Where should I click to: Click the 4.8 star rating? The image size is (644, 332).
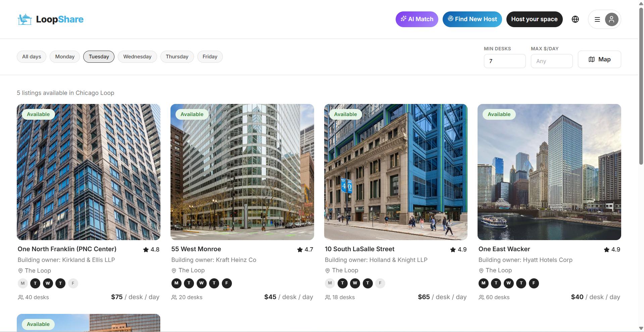[x=151, y=250]
